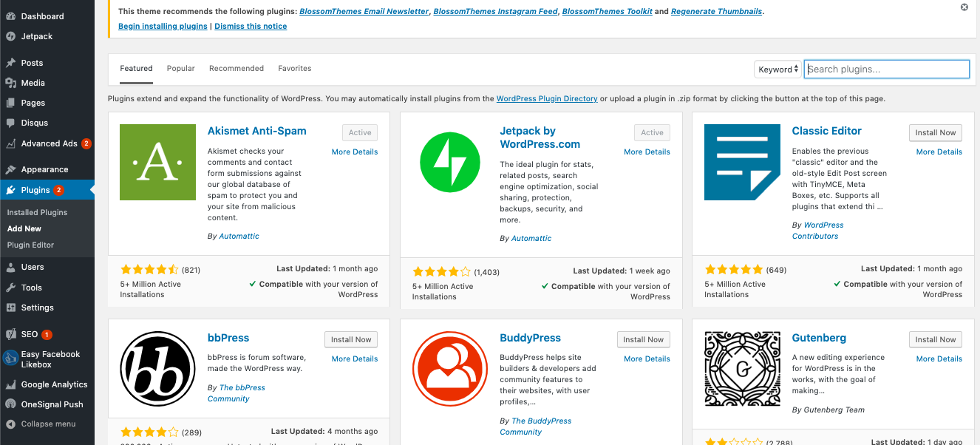Open More Details for Classic Editor
Image resolution: width=980 pixels, height=445 pixels.
tap(939, 152)
